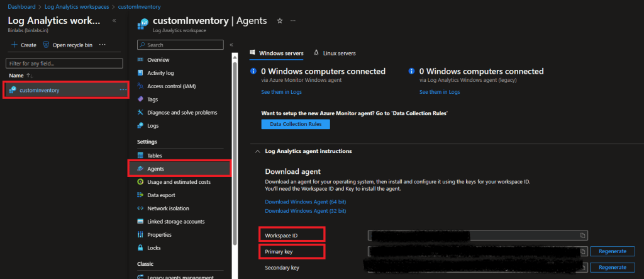
Task: Open the Usage and estimated costs page
Action: click(x=179, y=182)
